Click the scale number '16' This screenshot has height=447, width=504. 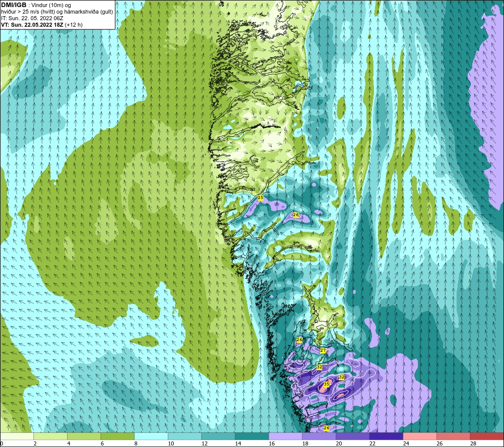tap(272, 443)
